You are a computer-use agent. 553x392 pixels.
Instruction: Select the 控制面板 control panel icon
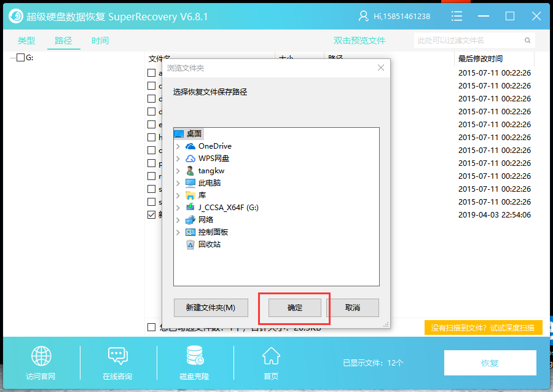[x=190, y=232]
